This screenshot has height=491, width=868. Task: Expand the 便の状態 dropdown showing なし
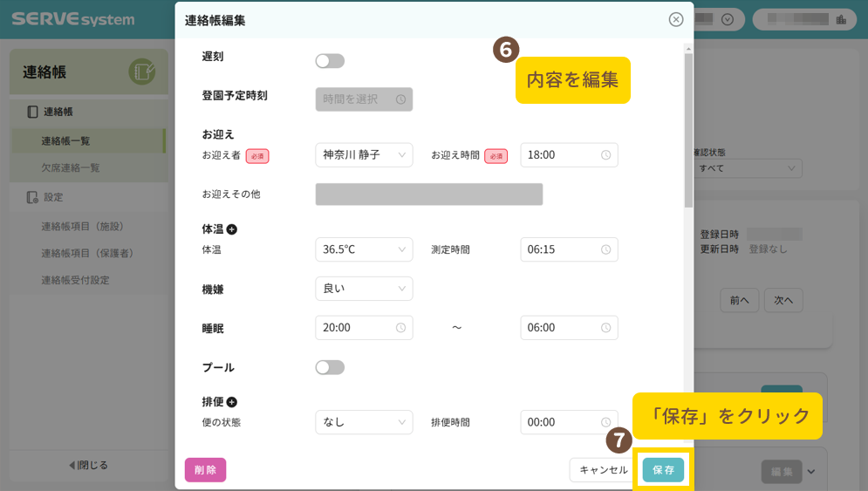[x=364, y=422]
